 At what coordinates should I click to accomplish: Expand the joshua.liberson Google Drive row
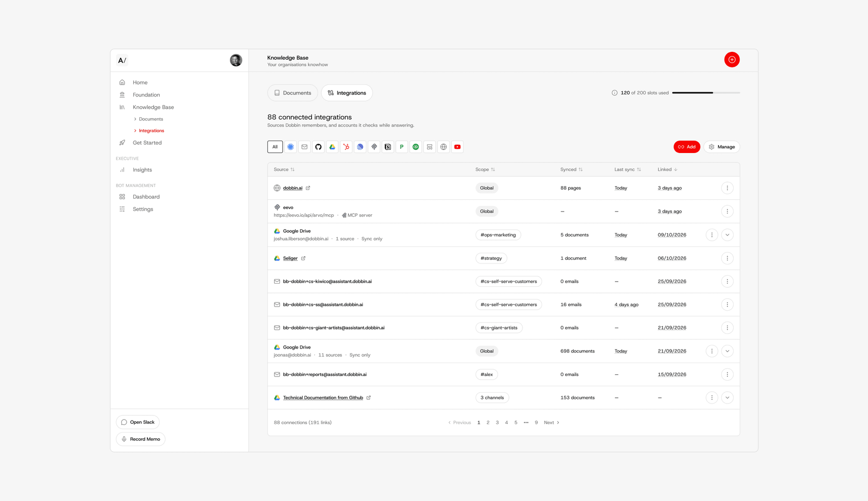(727, 235)
